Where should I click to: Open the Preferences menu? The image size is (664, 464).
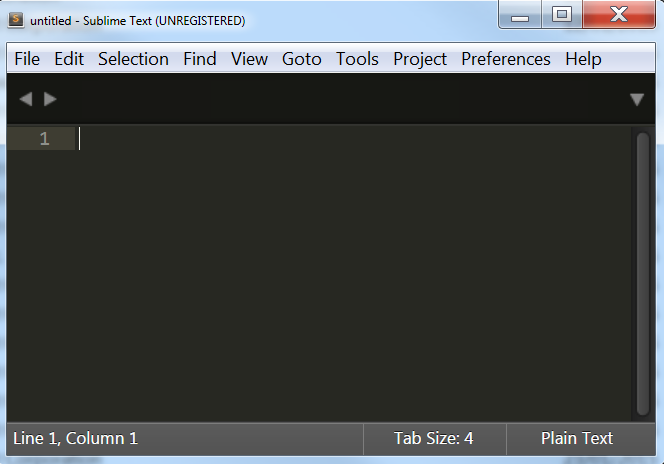point(506,59)
